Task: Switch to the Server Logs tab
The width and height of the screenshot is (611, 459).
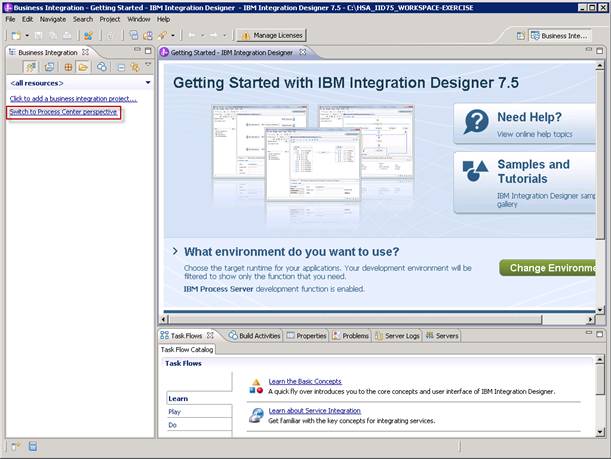Action: click(396, 336)
